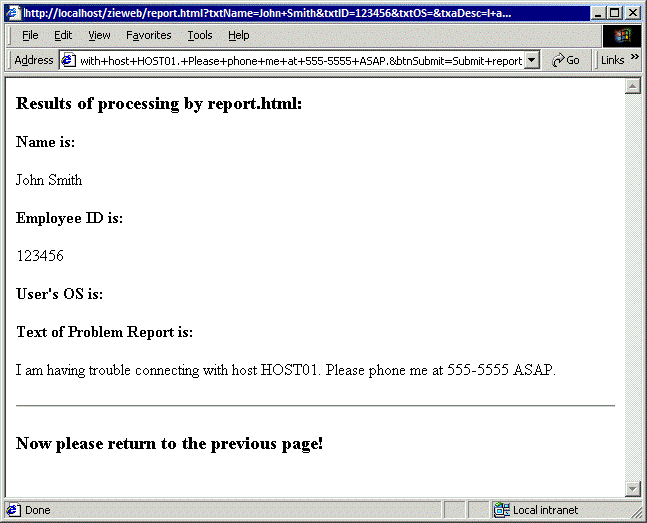Image resolution: width=647 pixels, height=523 pixels.
Task: Click 'Results of processing by report.html:' heading
Action: pos(159,104)
